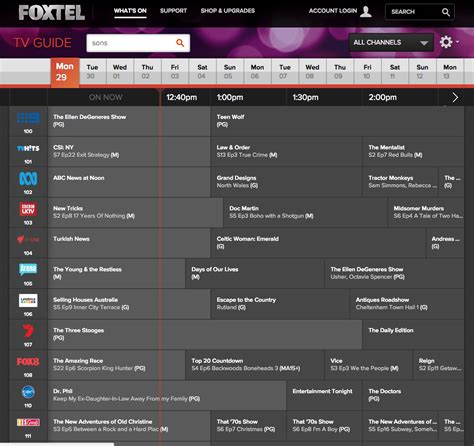Select the Mon 29 day tab
Image resolution: width=474 pixels, height=446 pixels.
65,72
